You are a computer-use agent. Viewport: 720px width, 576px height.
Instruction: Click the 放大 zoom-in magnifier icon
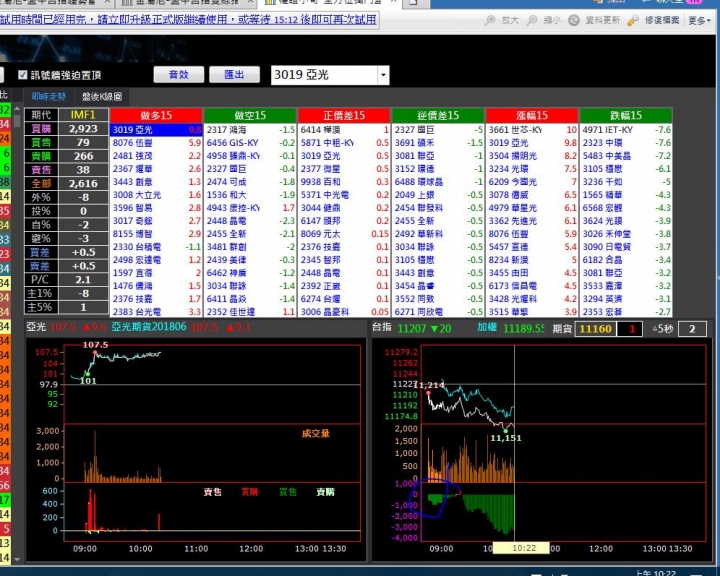pos(490,20)
